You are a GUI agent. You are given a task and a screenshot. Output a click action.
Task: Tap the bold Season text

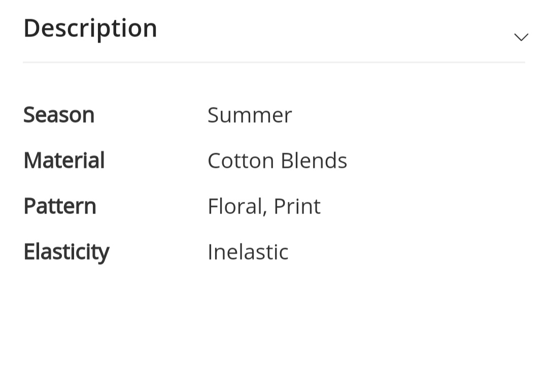[59, 115]
